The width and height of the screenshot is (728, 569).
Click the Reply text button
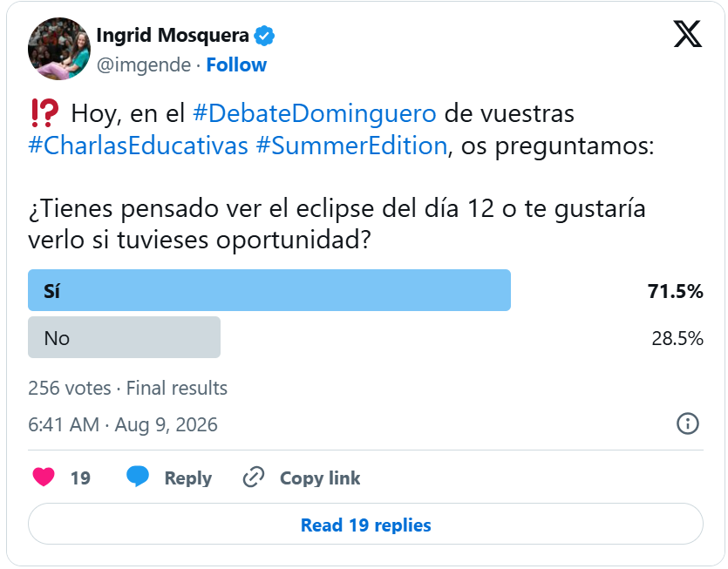click(x=188, y=478)
